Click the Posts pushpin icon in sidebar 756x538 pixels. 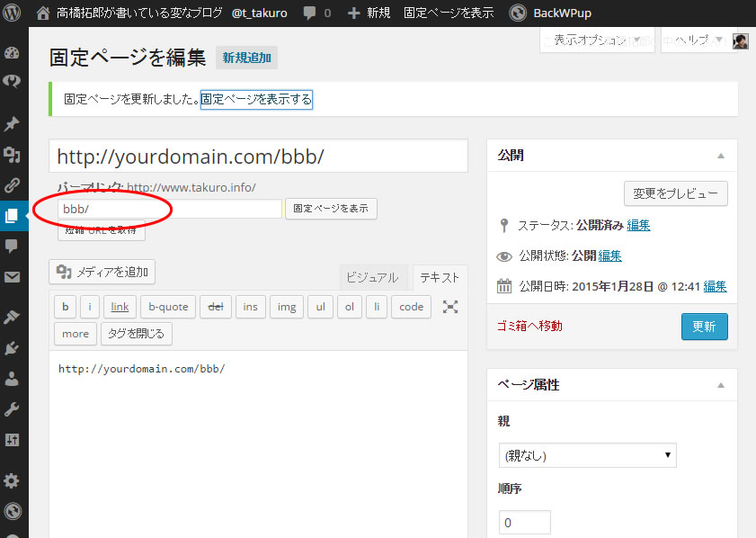(x=12, y=123)
